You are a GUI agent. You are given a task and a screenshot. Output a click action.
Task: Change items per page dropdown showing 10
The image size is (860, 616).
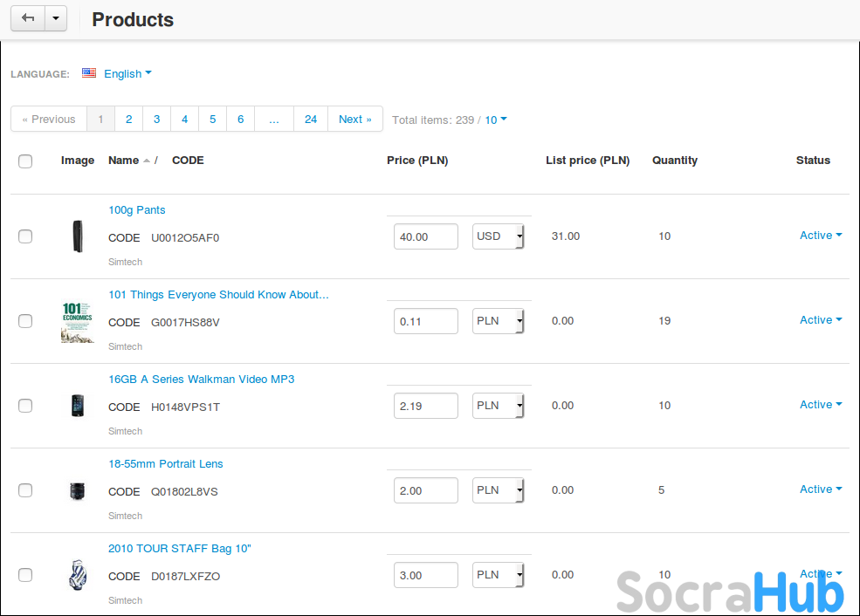496,120
